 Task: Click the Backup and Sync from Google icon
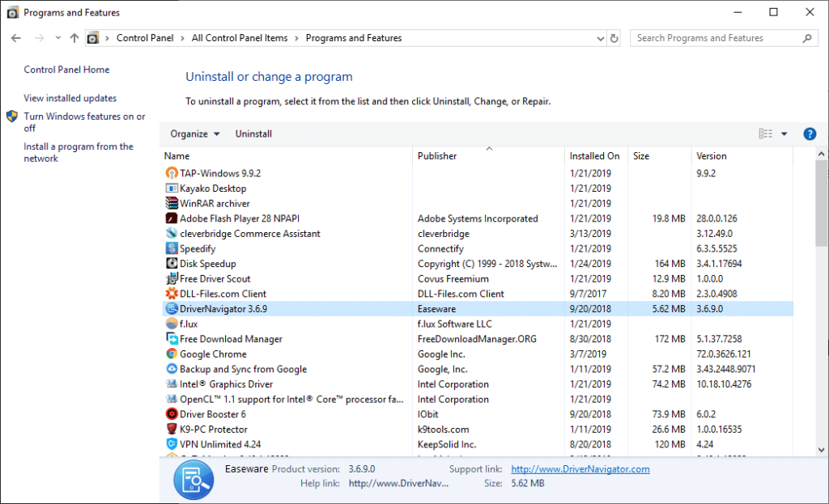172,369
